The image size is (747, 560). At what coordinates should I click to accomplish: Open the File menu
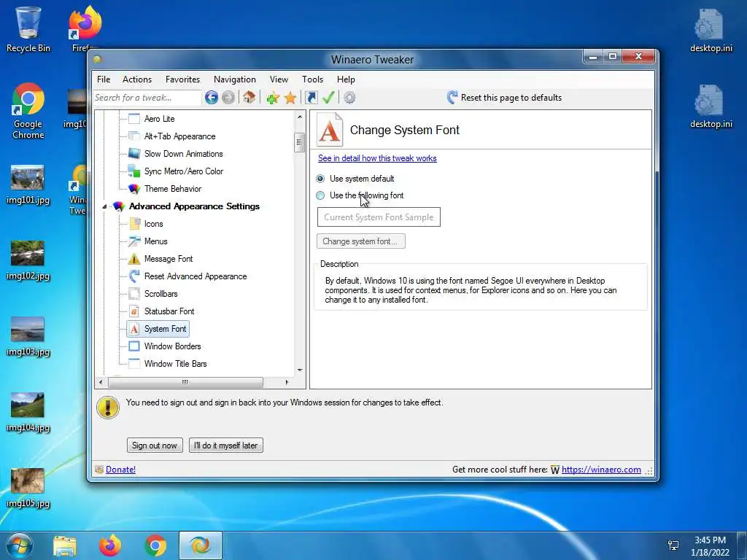pos(104,79)
